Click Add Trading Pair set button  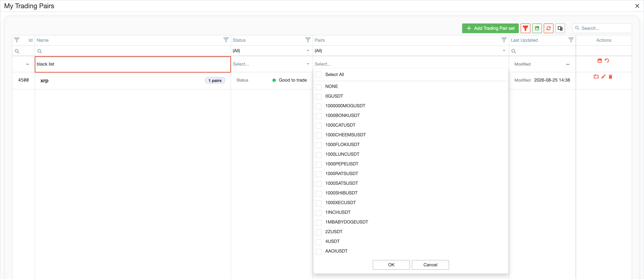490,28
